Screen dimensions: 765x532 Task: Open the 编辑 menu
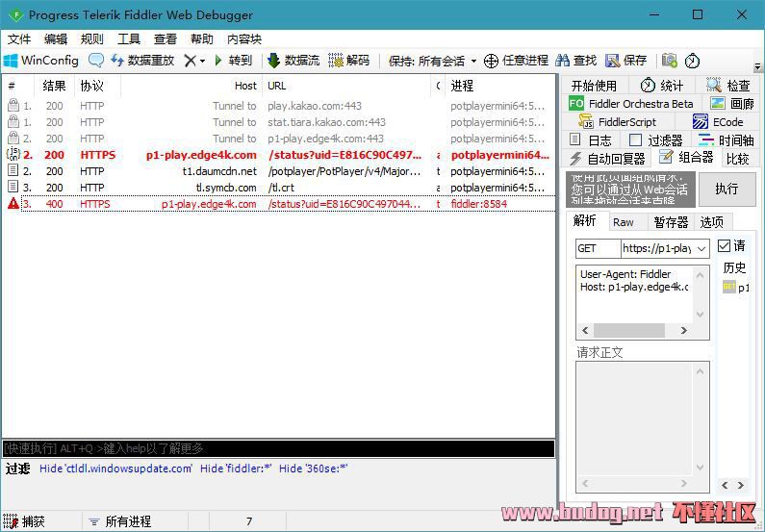[56, 39]
